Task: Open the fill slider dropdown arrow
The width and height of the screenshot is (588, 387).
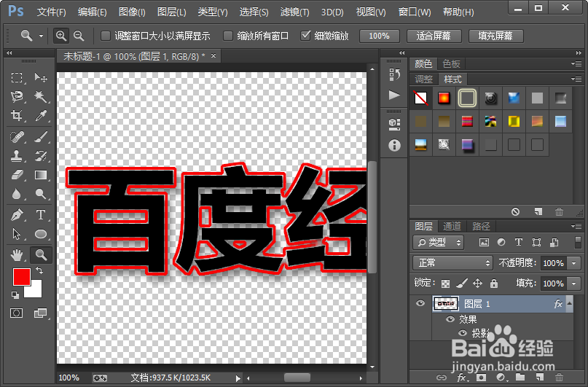Action: [x=573, y=284]
